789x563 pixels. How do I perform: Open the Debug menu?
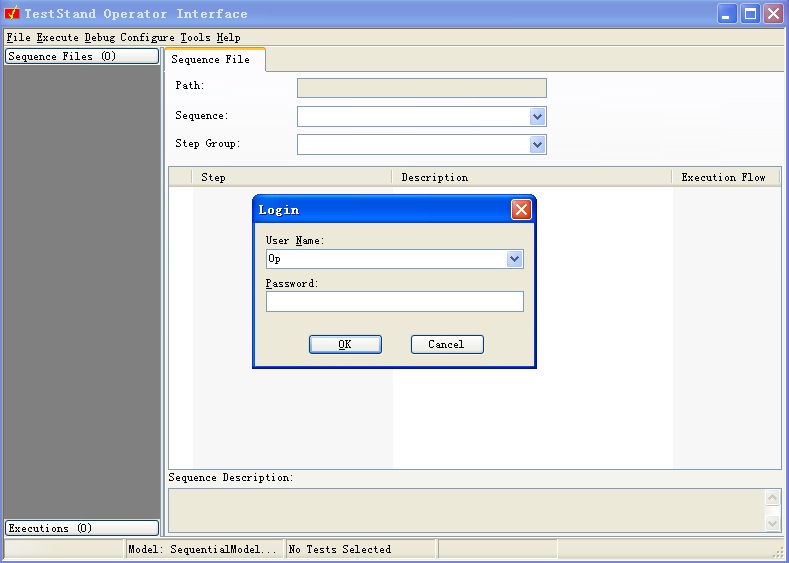coord(100,38)
